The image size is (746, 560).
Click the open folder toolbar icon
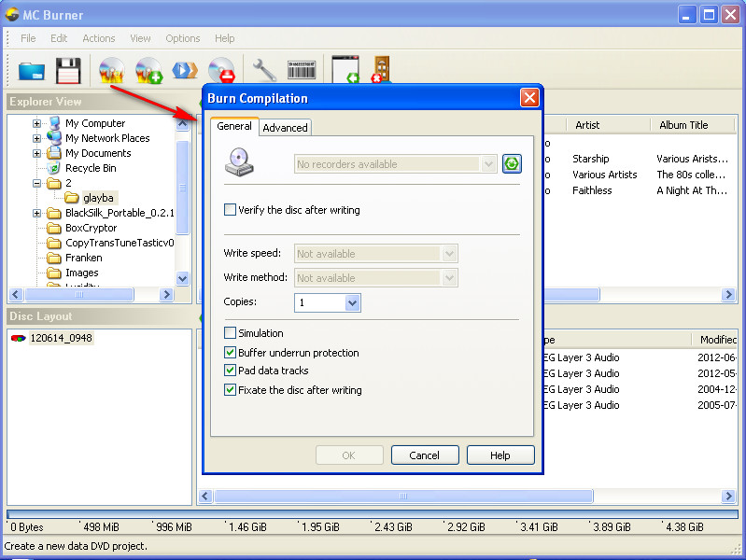(x=32, y=70)
